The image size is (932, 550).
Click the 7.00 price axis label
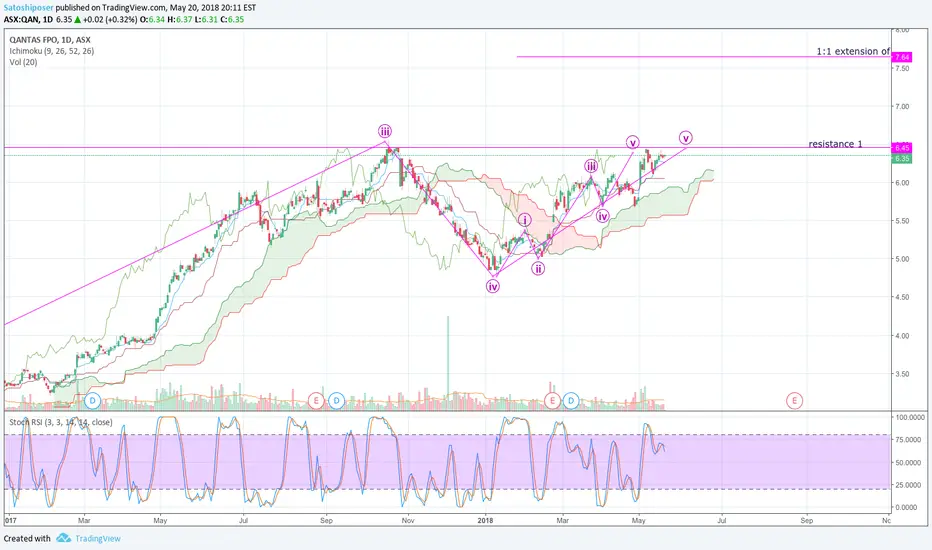[902, 106]
